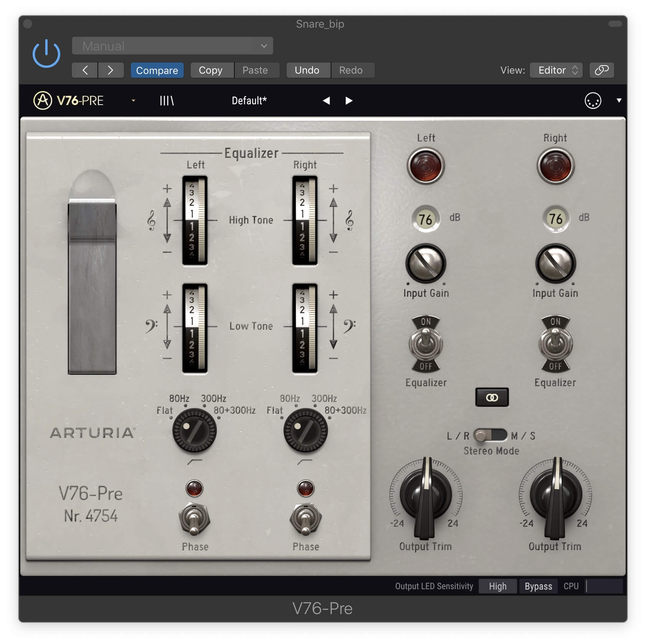
Task: Click the left bass clef icon
Action: click(151, 327)
